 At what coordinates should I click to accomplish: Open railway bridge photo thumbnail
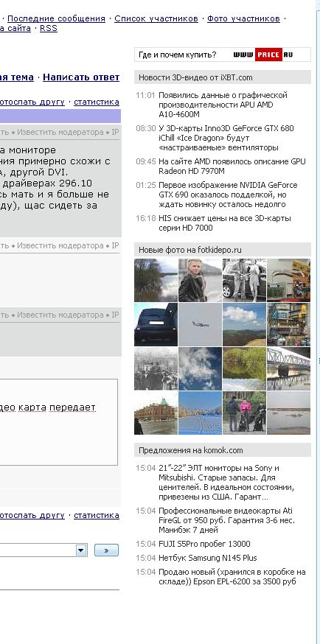click(x=289, y=369)
